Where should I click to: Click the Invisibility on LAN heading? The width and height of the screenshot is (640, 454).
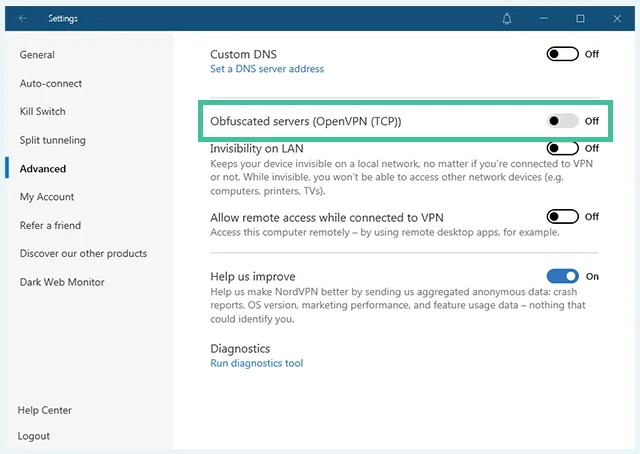tap(257, 148)
